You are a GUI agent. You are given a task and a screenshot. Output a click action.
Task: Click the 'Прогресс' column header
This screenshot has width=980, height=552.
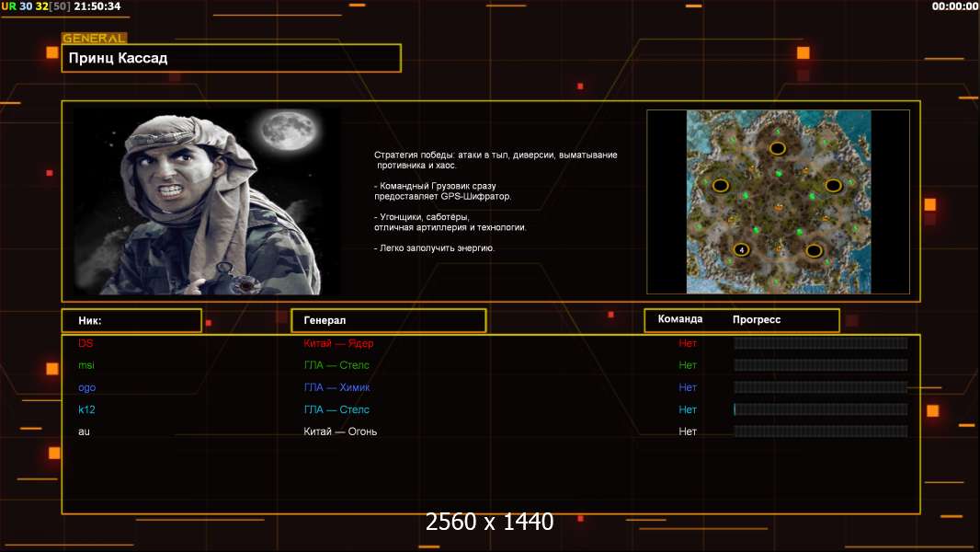[x=757, y=319]
